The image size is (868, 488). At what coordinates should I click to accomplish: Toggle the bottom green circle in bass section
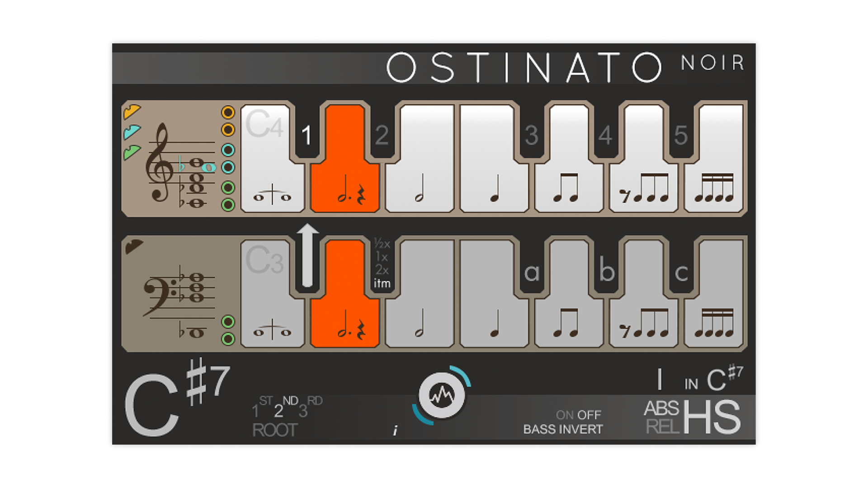tap(228, 339)
